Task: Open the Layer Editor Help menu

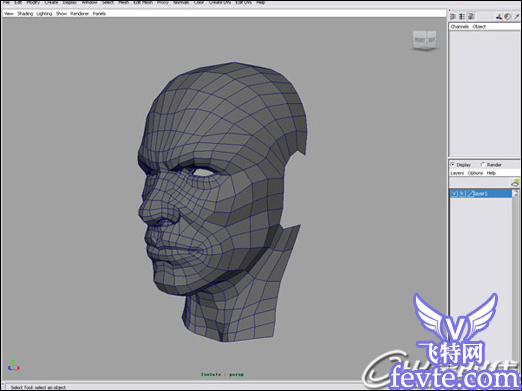Action: coord(491,173)
